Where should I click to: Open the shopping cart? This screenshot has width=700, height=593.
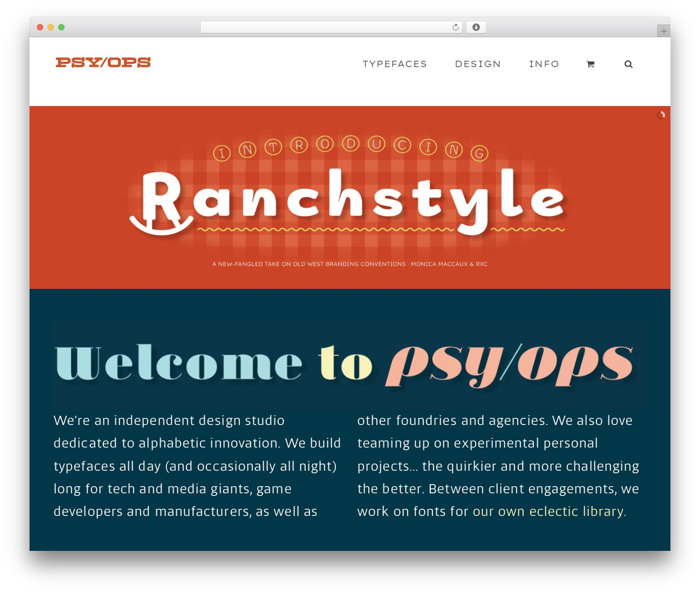590,64
